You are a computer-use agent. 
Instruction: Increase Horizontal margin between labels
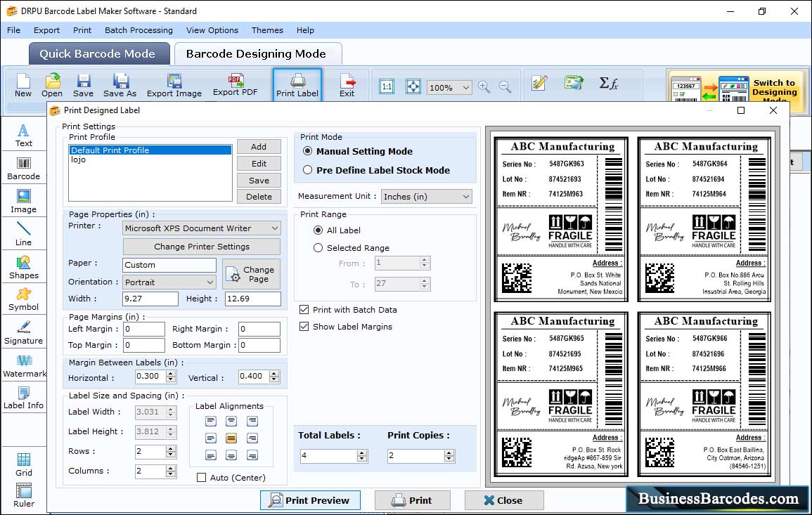171,373
